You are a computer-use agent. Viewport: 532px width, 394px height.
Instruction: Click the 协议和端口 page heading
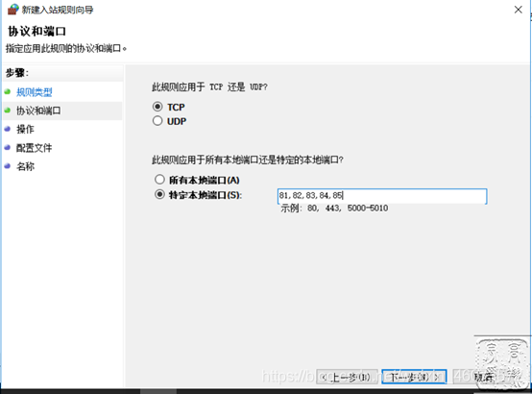click(x=37, y=32)
